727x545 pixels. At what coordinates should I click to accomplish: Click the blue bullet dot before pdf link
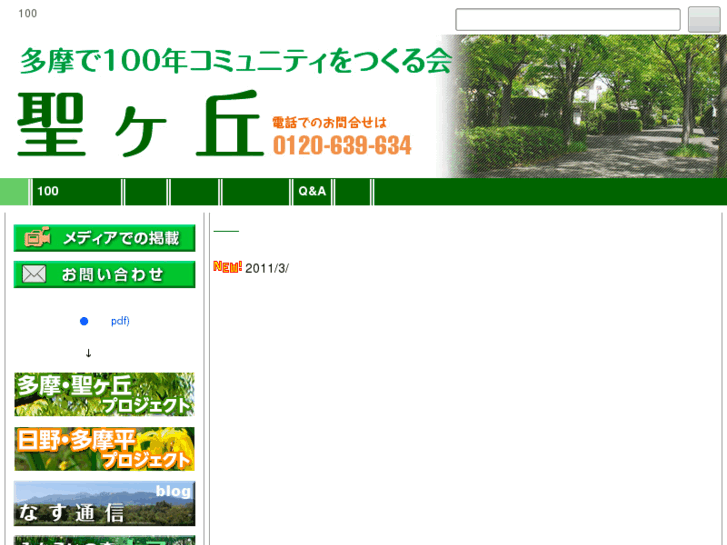[x=84, y=321]
